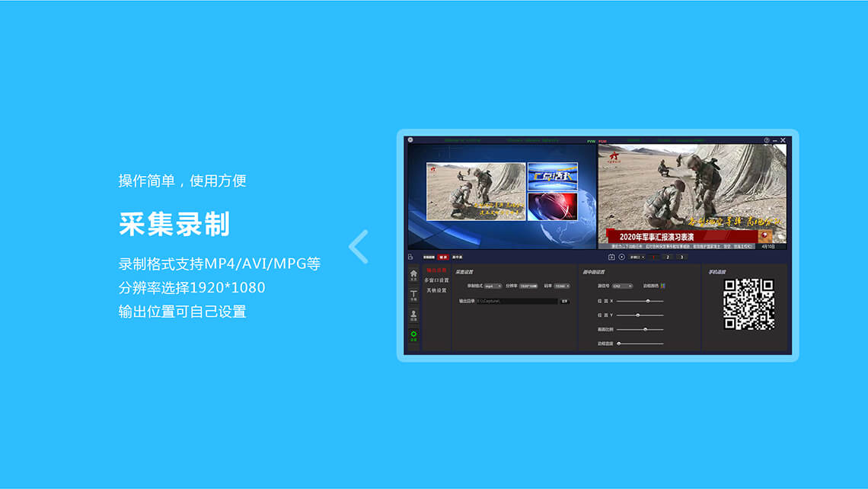Image resolution: width=868 pixels, height=489 pixels.
Task: Select the blue news title window in the PVW preview
Action: 553,176
